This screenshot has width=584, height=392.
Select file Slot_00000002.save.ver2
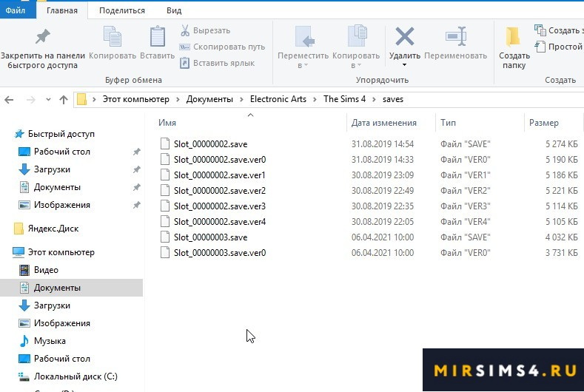tap(220, 191)
